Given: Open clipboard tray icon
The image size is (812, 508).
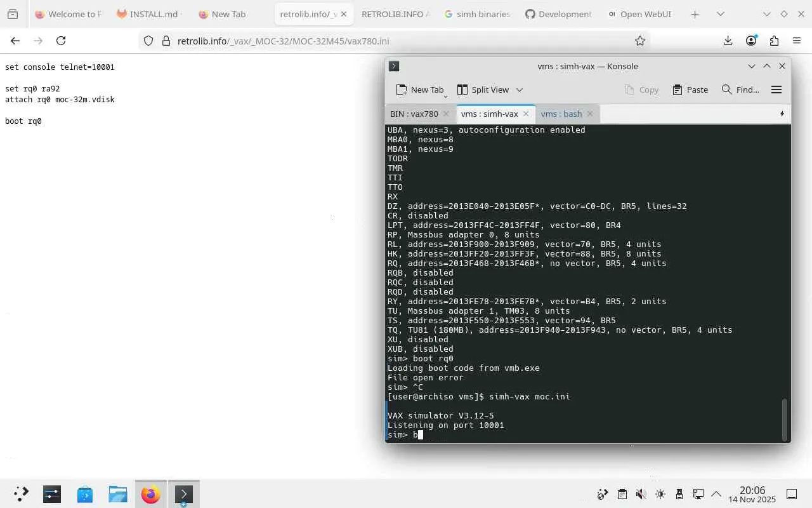Looking at the screenshot, I should [x=622, y=494].
